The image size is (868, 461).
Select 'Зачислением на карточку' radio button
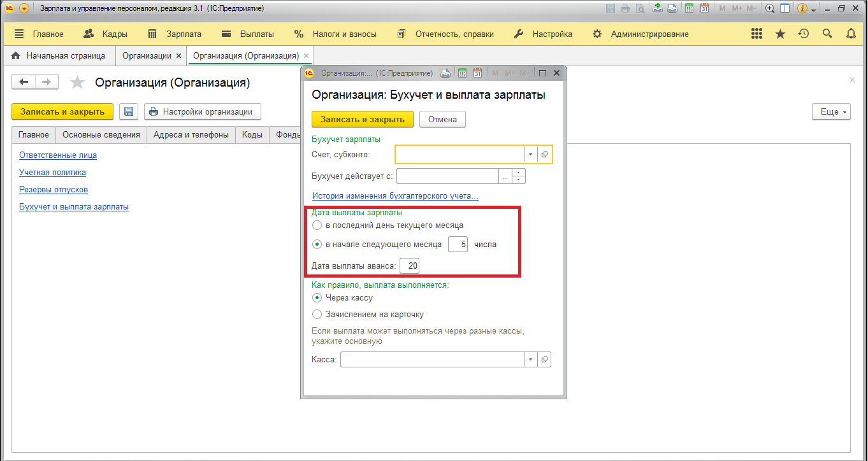(317, 314)
